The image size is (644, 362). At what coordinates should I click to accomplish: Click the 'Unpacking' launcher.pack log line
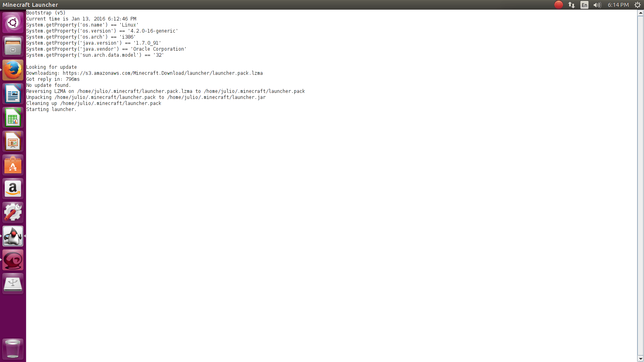click(x=146, y=97)
